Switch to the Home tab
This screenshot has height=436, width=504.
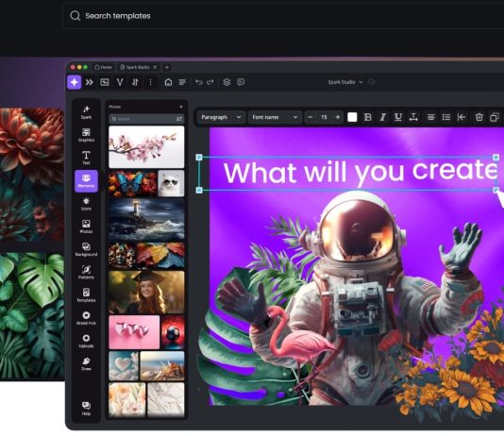pyautogui.click(x=103, y=67)
